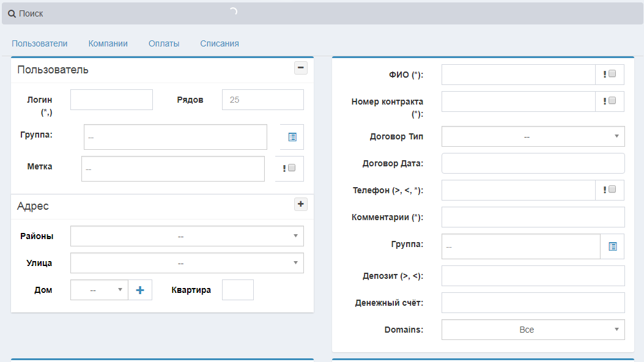Click into the Логин input field
Screen dimensions: 644x362
click(111, 100)
